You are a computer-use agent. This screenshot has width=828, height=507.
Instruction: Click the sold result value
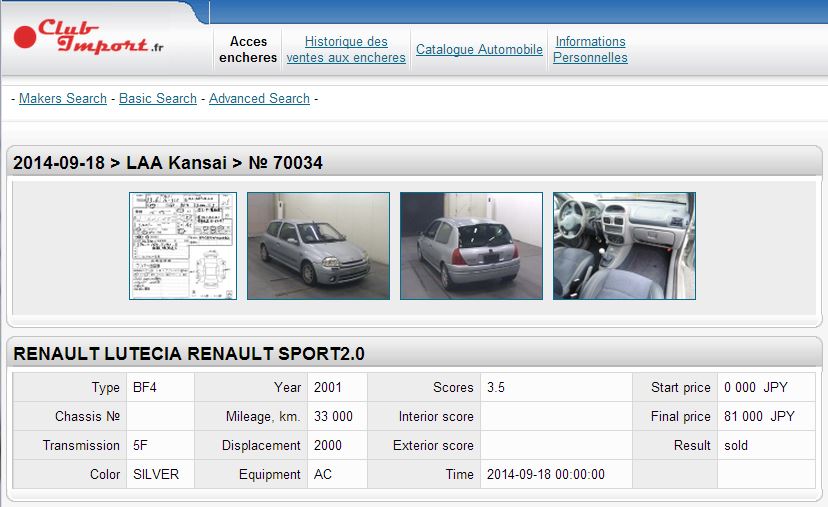point(736,445)
